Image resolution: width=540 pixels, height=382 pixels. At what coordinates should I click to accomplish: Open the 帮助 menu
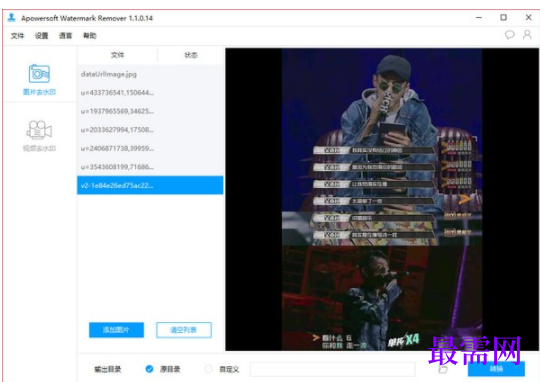[90, 35]
